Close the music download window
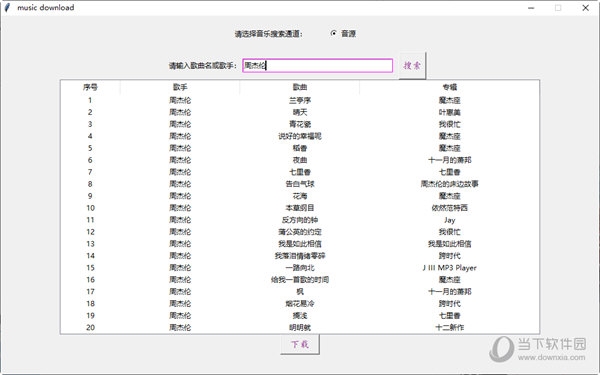Viewport: 600px width, 375px height. [x=585, y=8]
